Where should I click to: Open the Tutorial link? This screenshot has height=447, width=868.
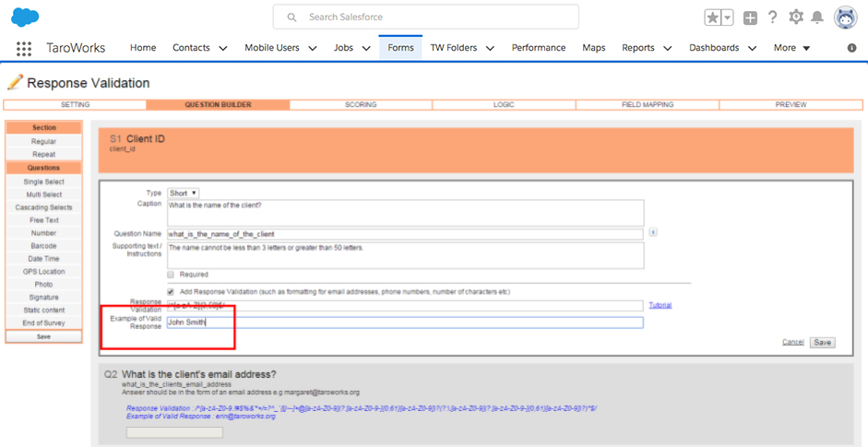coord(660,305)
